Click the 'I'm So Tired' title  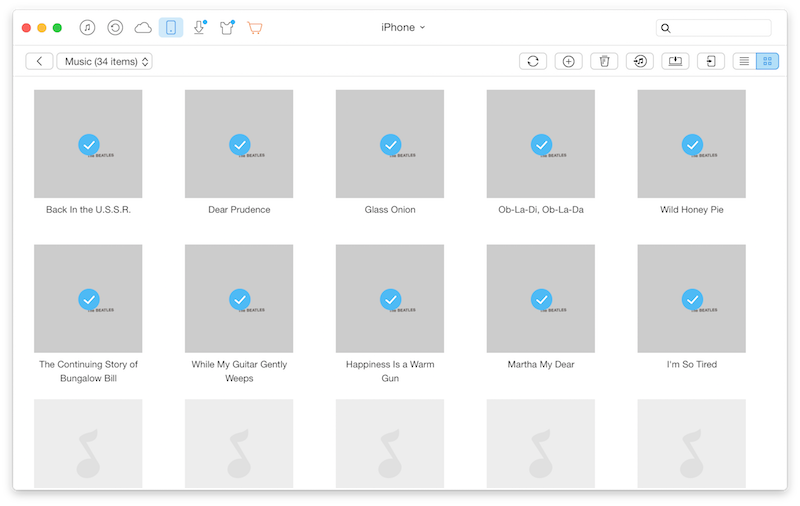pos(692,364)
